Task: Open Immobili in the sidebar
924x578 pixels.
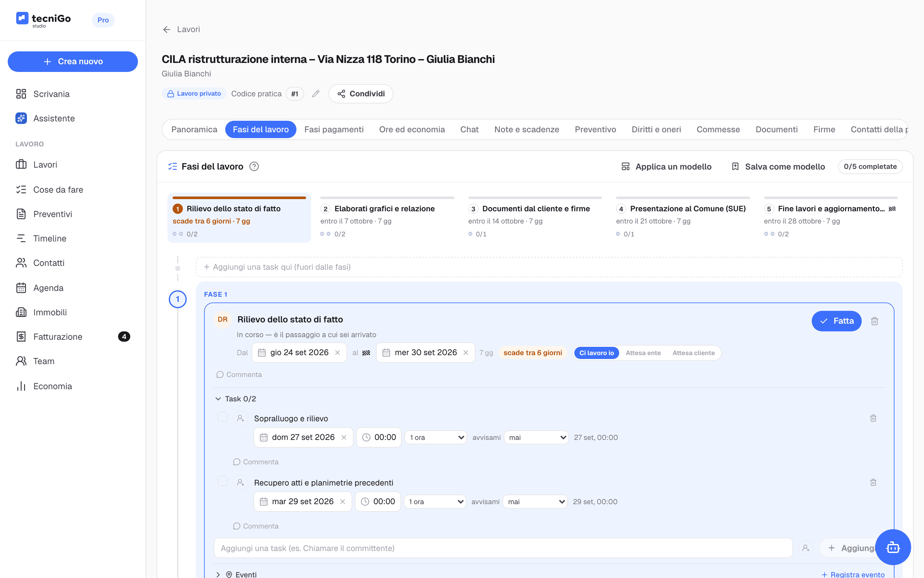Action: (73, 312)
